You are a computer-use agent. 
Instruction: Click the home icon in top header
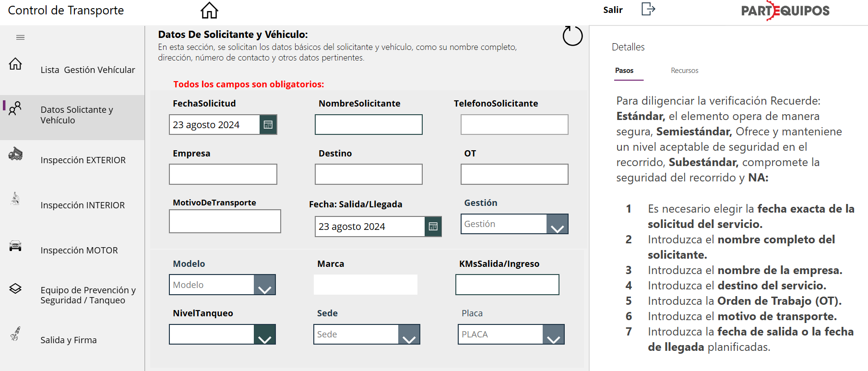209,10
